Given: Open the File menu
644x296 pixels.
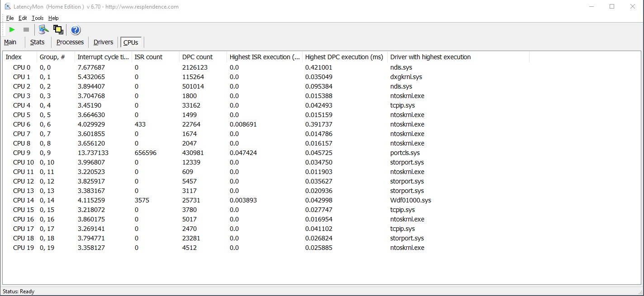Looking at the screenshot, I should [10, 18].
